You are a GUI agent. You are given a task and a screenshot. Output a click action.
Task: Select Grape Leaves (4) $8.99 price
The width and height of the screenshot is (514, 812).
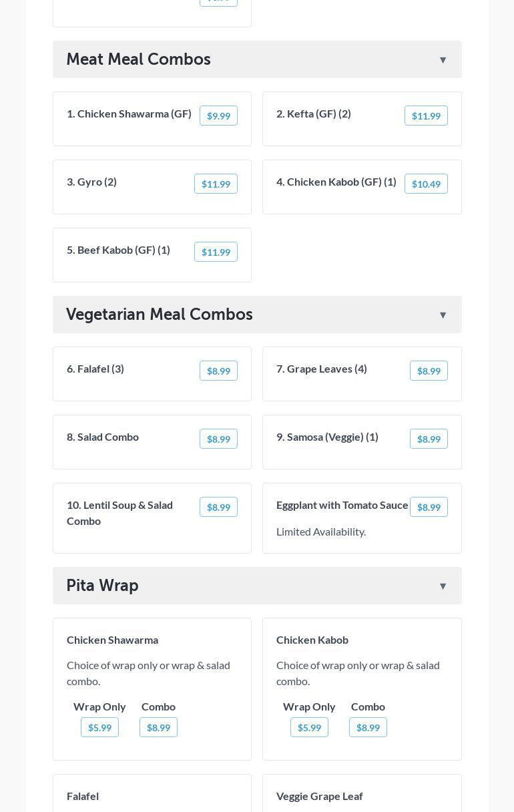pyautogui.click(x=429, y=371)
